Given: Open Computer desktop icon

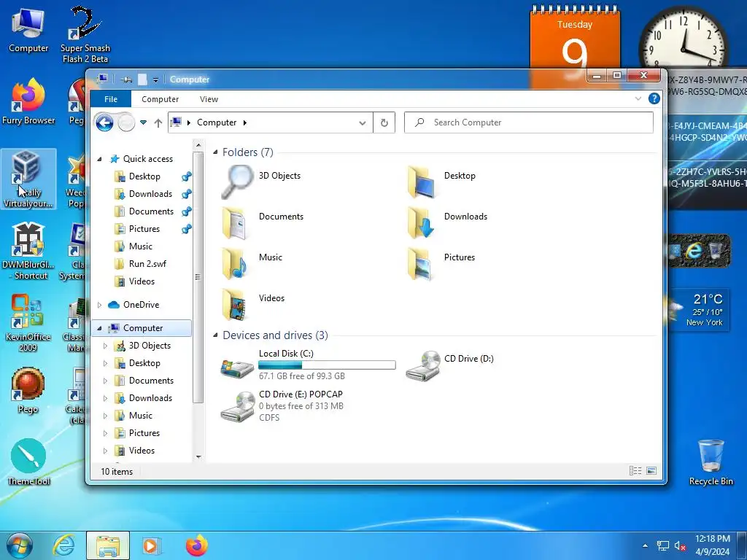Looking at the screenshot, I should point(28,31).
